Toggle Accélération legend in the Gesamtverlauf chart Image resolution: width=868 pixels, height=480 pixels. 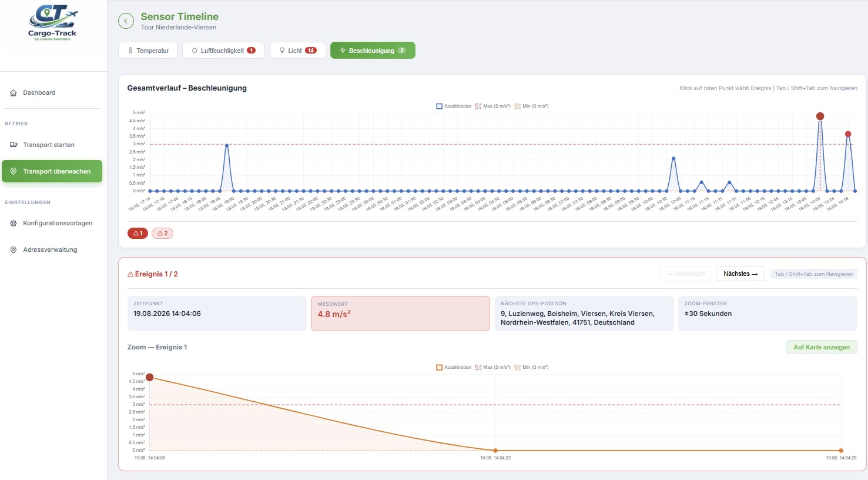(454, 106)
